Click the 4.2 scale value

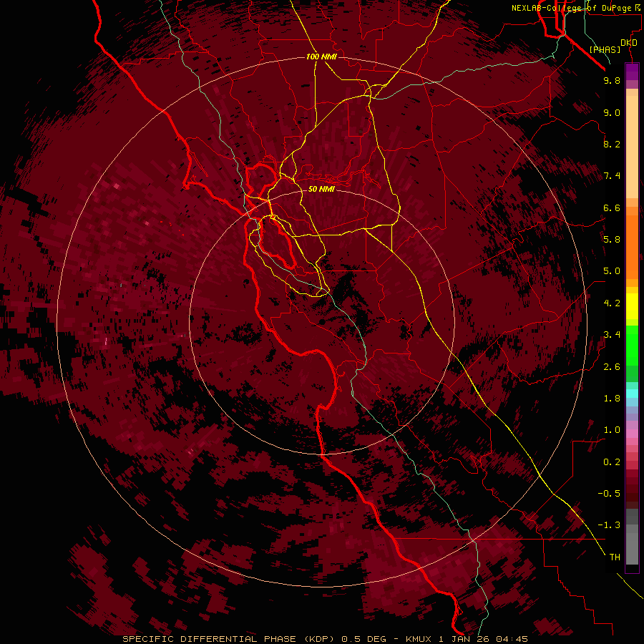coord(612,303)
